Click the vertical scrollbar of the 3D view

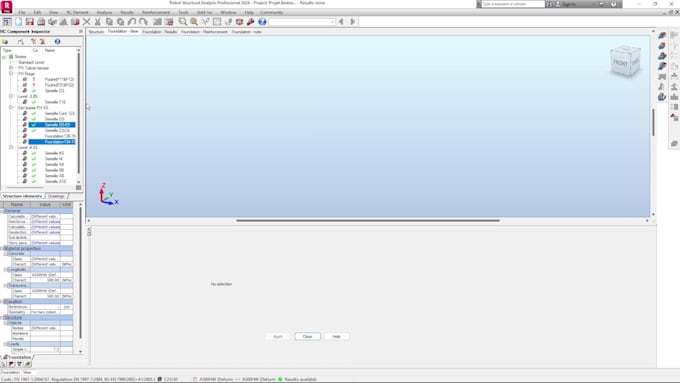tap(653, 122)
